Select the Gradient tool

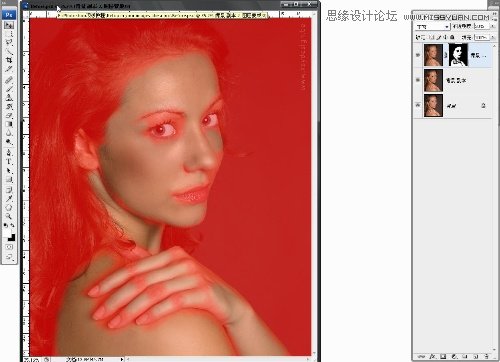(9, 124)
